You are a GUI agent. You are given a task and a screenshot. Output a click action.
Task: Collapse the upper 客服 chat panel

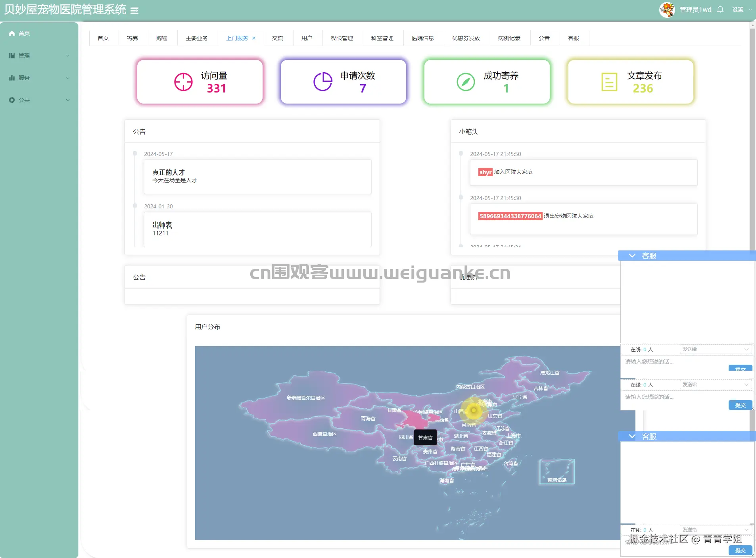pos(632,256)
